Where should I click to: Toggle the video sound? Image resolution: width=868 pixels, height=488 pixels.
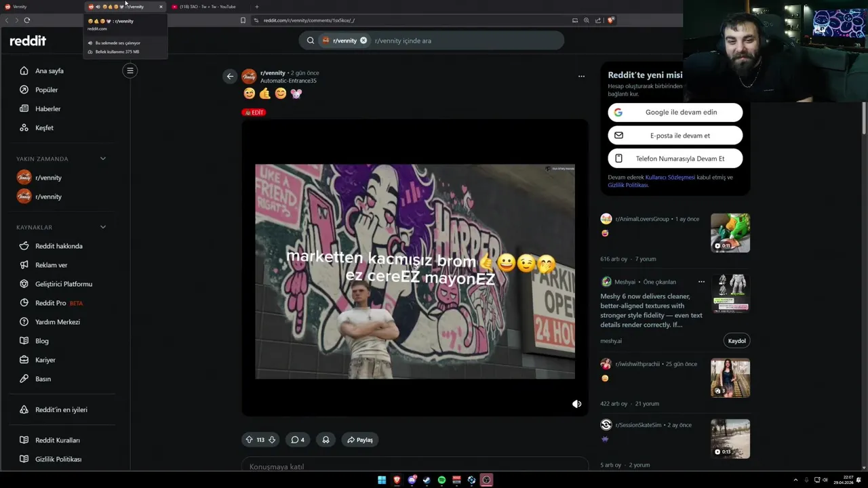click(x=576, y=404)
